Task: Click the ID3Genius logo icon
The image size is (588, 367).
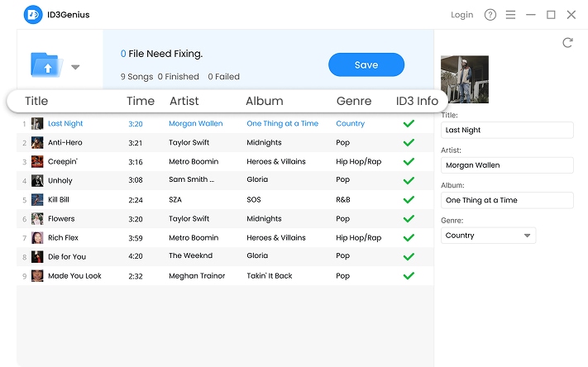Action: pos(33,15)
